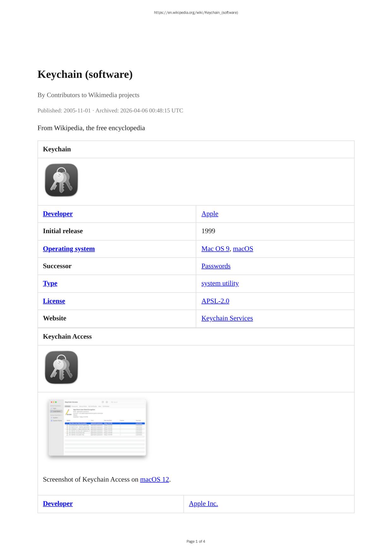392x554 pixels.
Task: Open the Developer link above Initial release
Action: [58, 214]
